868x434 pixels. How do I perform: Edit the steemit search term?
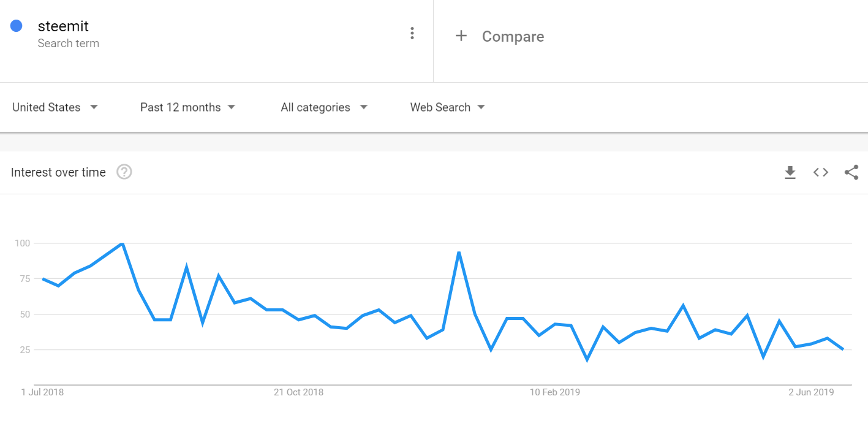click(x=63, y=26)
